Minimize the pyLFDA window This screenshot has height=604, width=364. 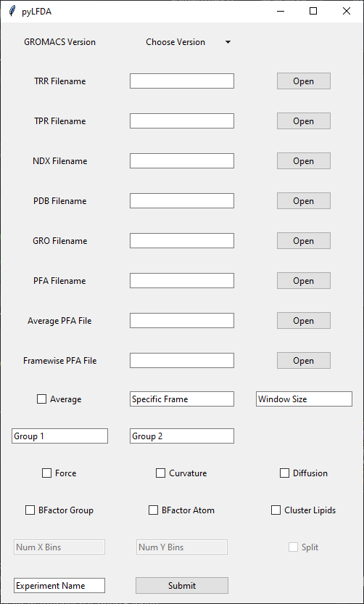pyautogui.click(x=281, y=11)
